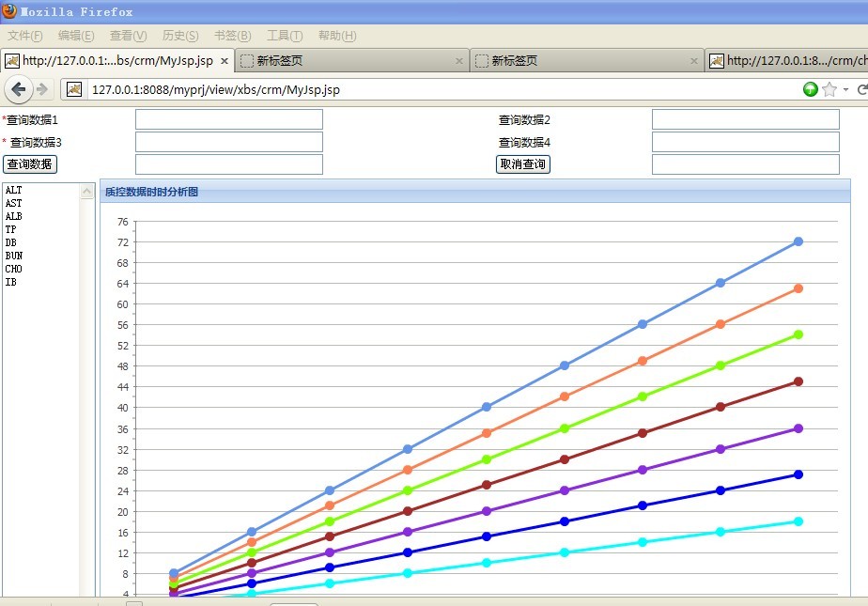
Task: Click the Back navigation arrow
Action: [19, 90]
